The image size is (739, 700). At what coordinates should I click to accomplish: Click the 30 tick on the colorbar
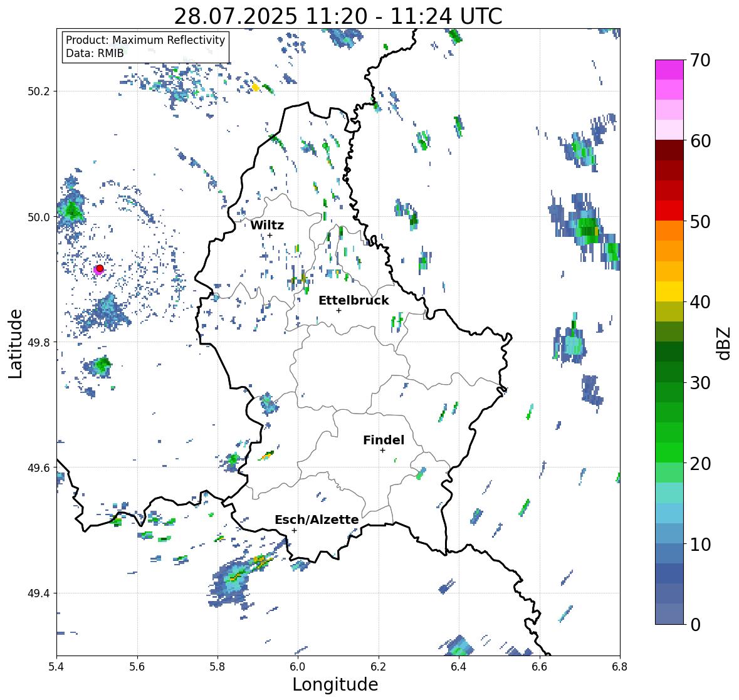pyautogui.click(x=700, y=382)
